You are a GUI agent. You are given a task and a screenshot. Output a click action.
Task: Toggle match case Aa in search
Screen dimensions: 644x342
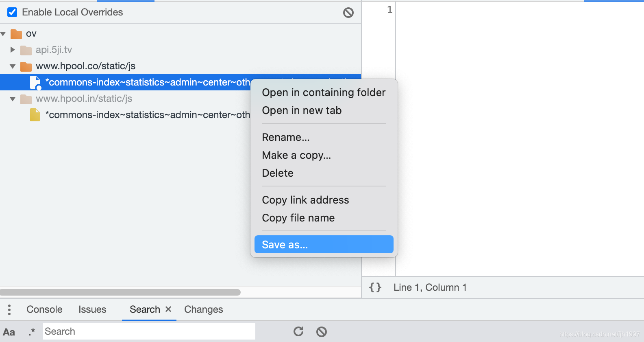point(9,332)
